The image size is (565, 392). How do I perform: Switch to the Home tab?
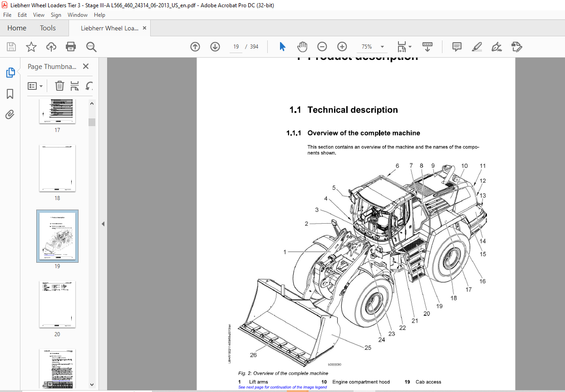tap(17, 28)
